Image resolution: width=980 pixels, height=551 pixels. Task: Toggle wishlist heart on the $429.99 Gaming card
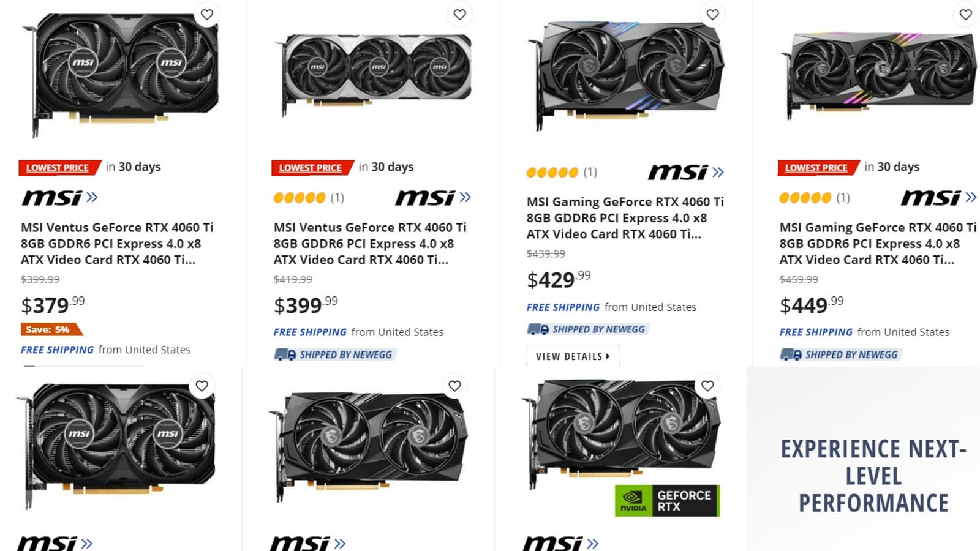[x=713, y=14]
